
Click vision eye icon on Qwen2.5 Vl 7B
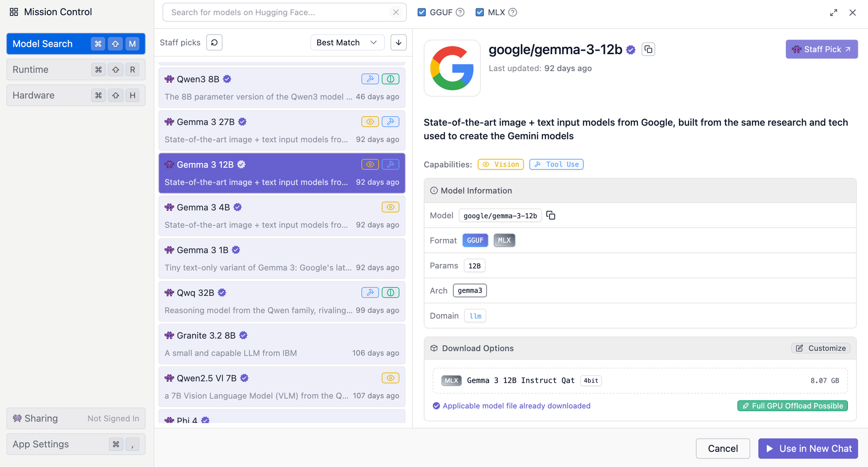(391, 378)
